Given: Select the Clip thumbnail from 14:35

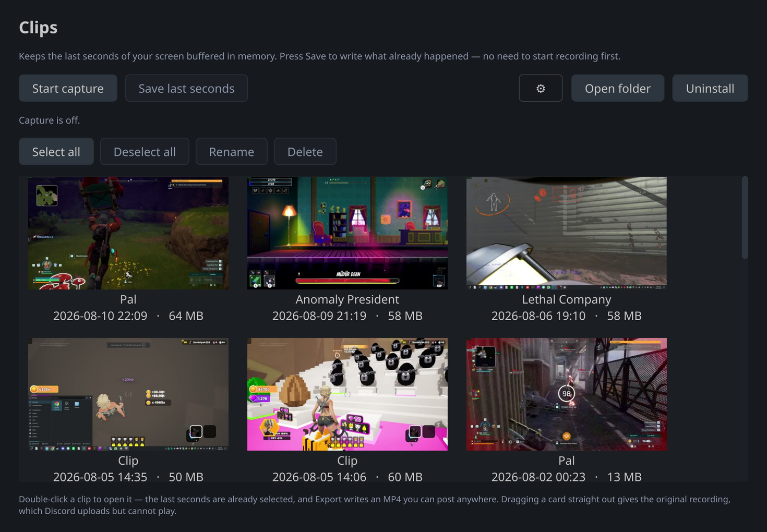Looking at the screenshot, I should (x=128, y=394).
